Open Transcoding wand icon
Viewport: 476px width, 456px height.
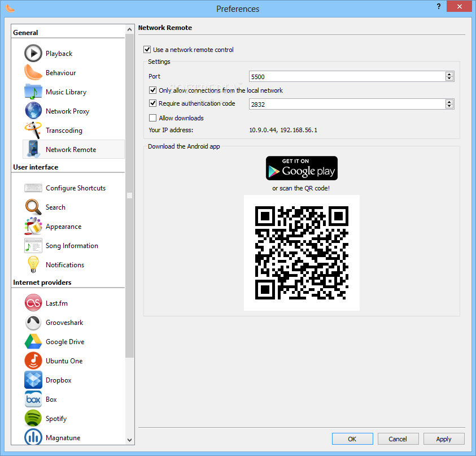[33, 130]
